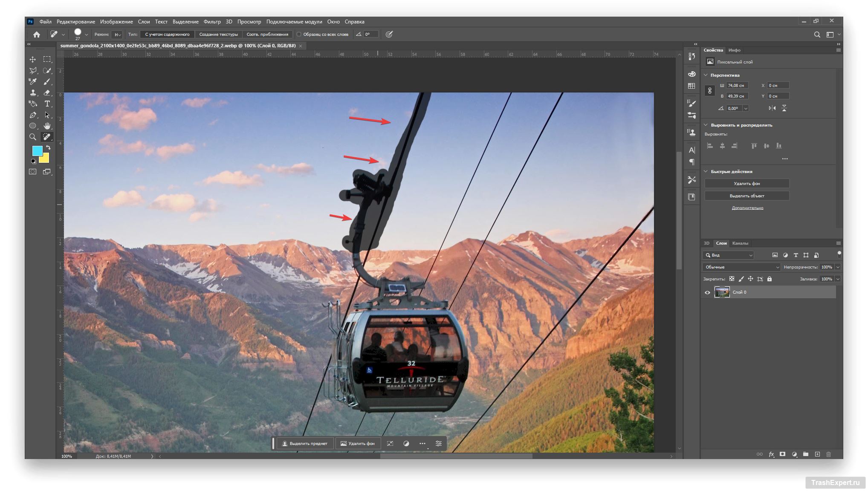Select the Clone Stamp tool
This screenshot has width=868, height=491.
(33, 92)
